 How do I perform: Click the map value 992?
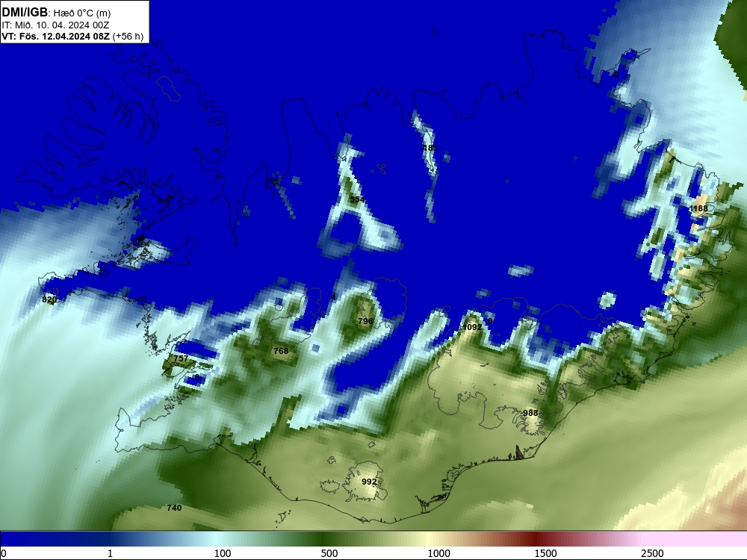coord(369,482)
